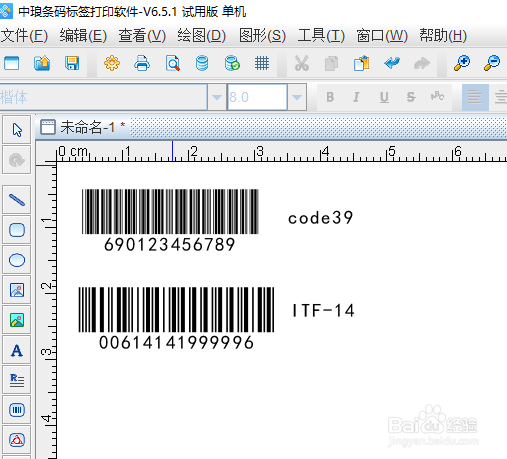Click the Paste clipboard icon

click(362, 63)
